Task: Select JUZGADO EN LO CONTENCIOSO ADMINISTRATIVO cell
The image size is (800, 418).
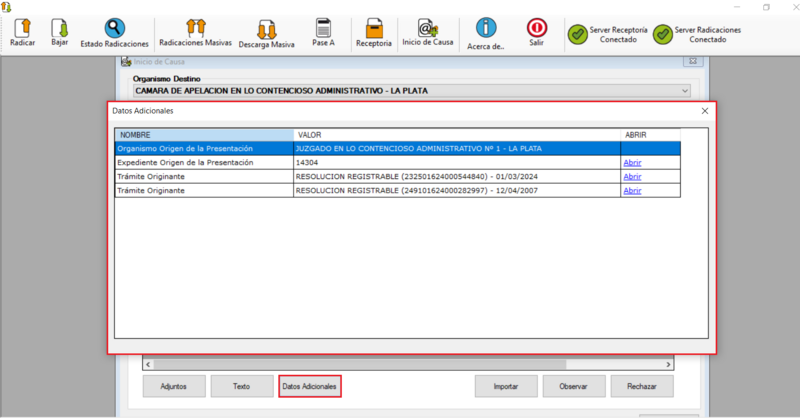Action: pyautogui.click(x=457, y=149)
